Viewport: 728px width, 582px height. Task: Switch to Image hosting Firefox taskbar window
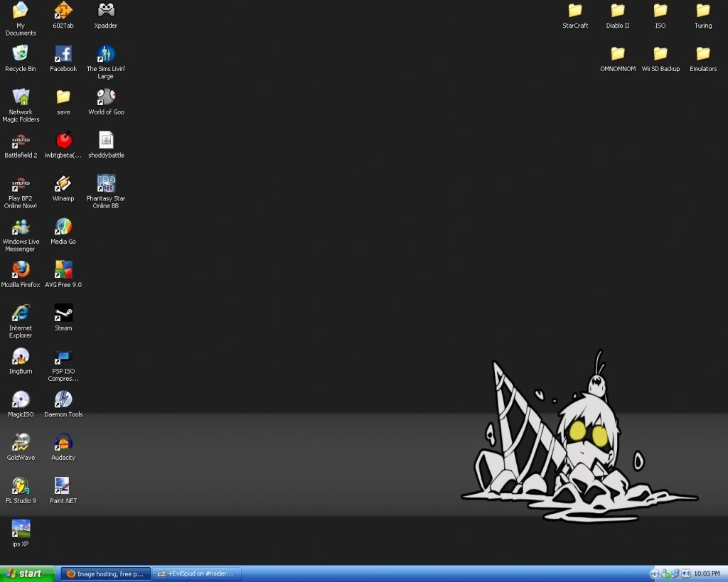[106, 574]
